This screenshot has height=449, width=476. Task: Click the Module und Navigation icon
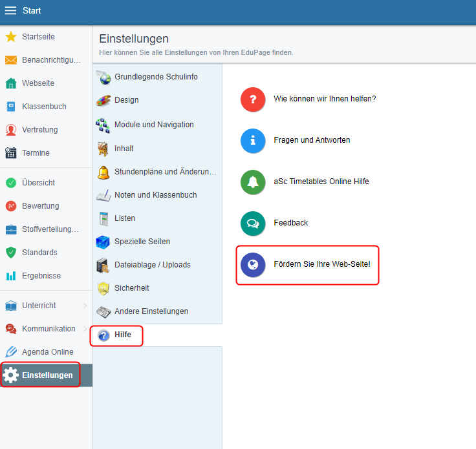click(x=103, y=125)
